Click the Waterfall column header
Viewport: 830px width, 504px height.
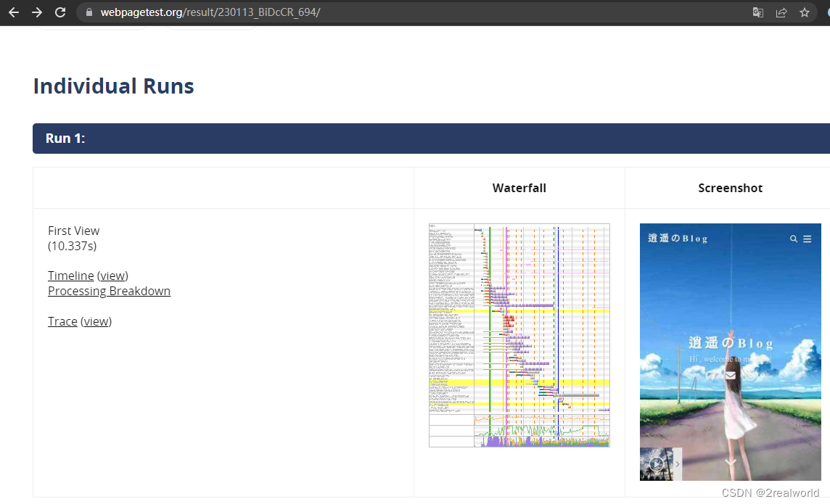pyautogui.click(x=519, y=188)
